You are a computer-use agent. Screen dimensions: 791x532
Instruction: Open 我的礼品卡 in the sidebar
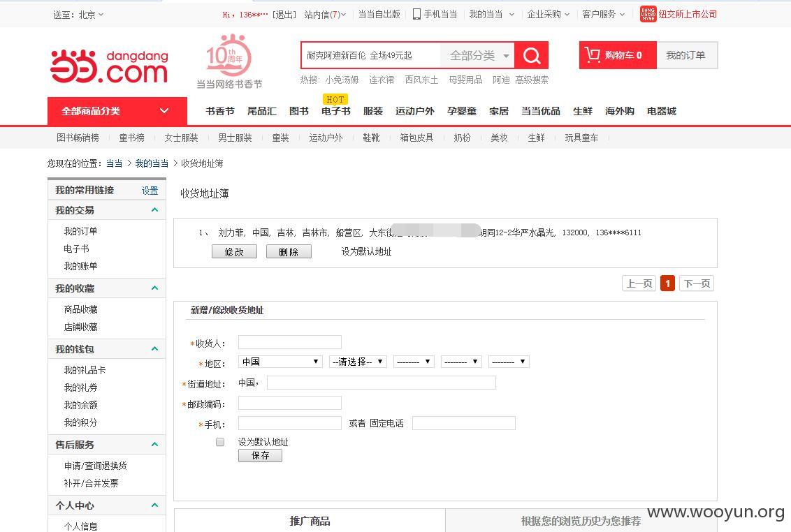(x=85, y=369)
